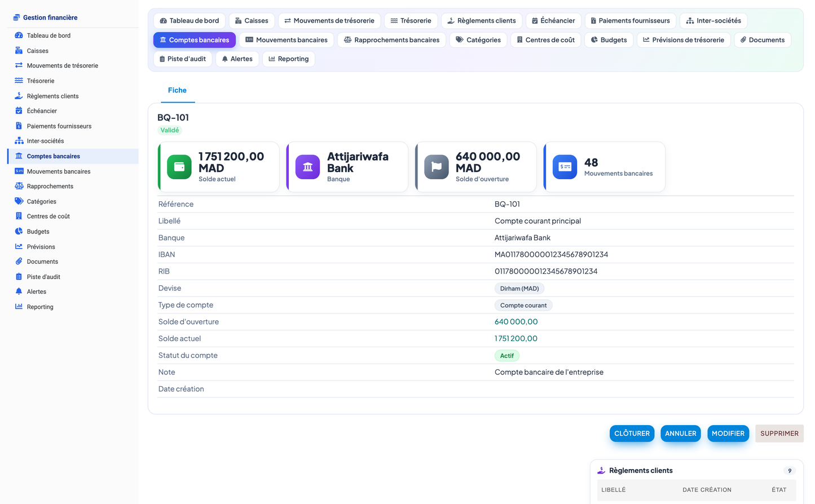Click the Règlements clients panel count badge

[x=790, y=471]
